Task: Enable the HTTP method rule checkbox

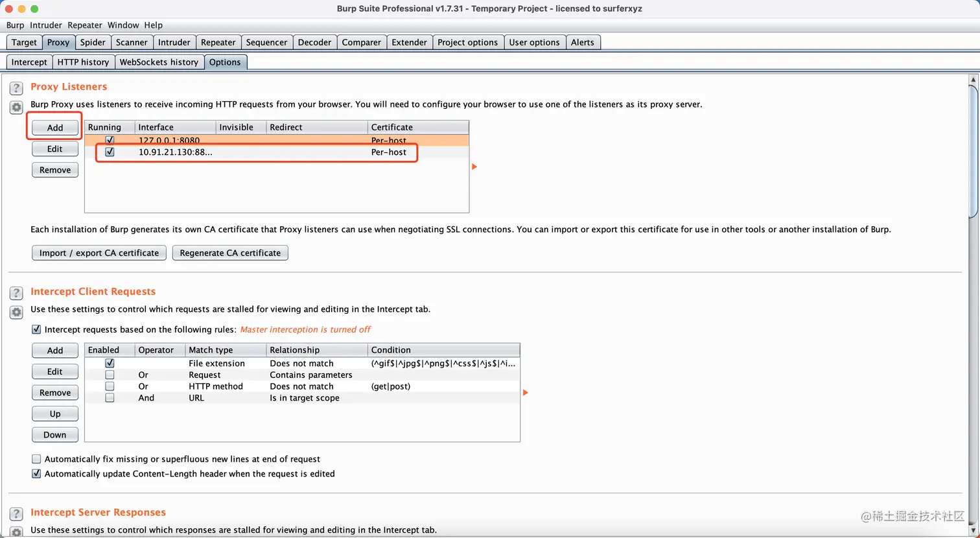Action: tap(110, 386)
